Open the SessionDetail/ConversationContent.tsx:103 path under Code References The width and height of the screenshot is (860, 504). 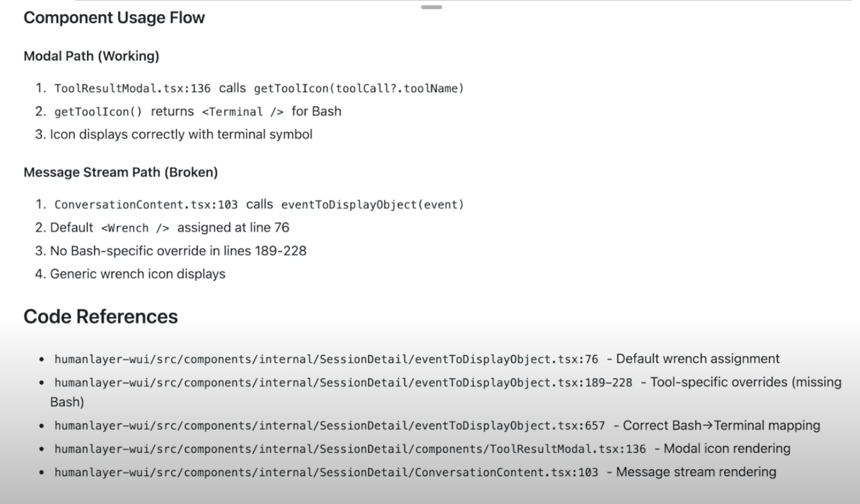(326, 473)
